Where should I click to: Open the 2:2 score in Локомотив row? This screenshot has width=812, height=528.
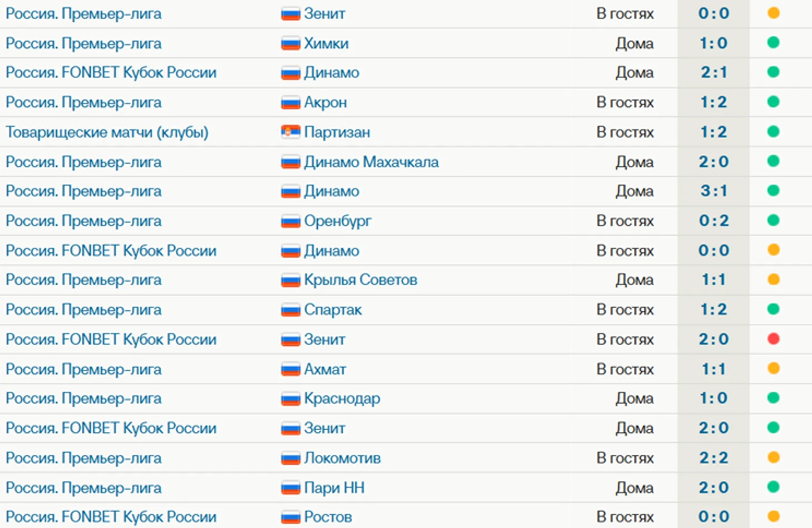click(x=714, y=458)
